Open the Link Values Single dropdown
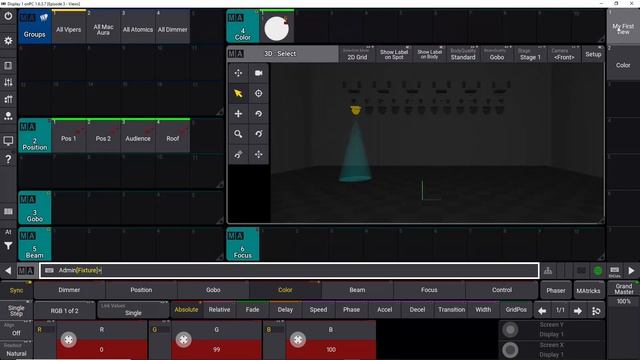The image size is (640, 360). coord(133,310)
